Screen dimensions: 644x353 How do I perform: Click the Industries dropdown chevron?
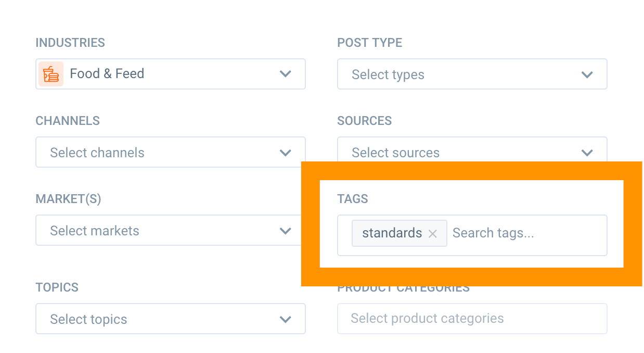285,74
